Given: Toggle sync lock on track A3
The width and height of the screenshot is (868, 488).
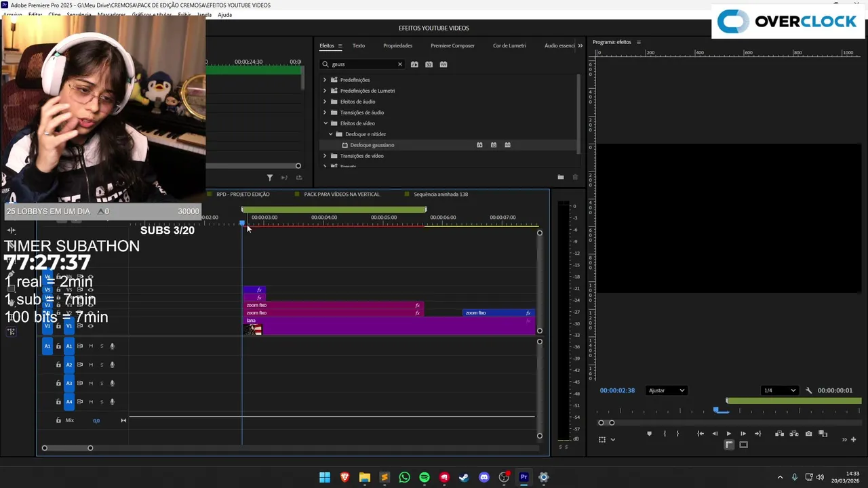Looking at the screenshot, I should (80, 384).
